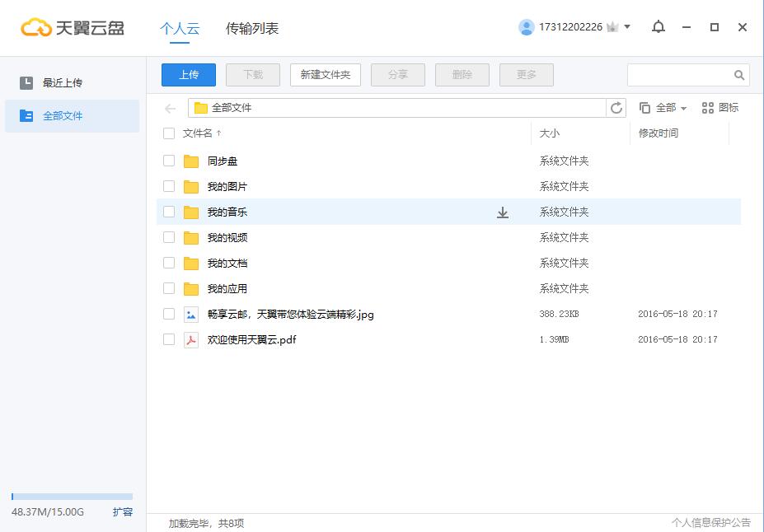Image resolution: width=764 pixels, height=532 pixels.
Task: Open 个人信息保护公告 link
Action: click(711, 523)
